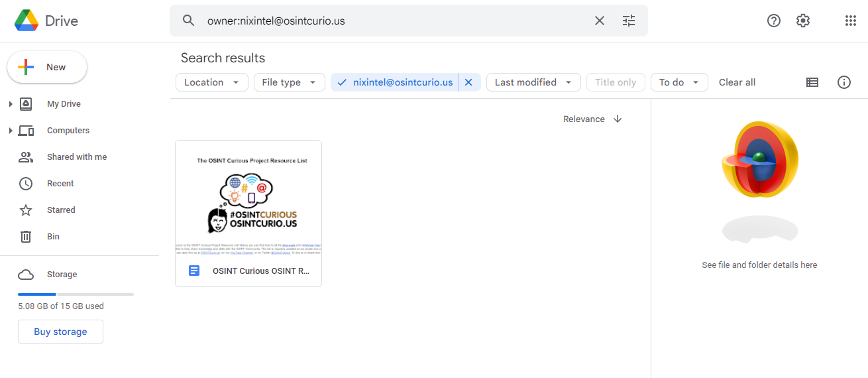This screenshot has height=378, width=868.
Task: Reverse sort direction arrow
Action: coord(618,119)
